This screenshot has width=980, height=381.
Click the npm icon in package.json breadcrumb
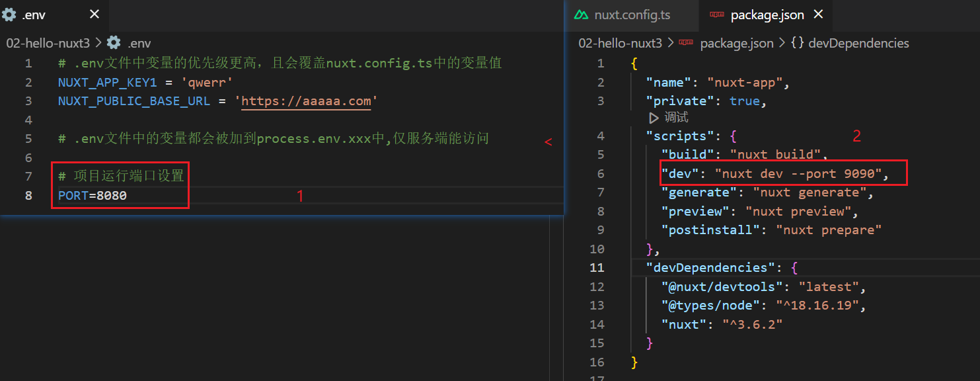click(686, 43)
